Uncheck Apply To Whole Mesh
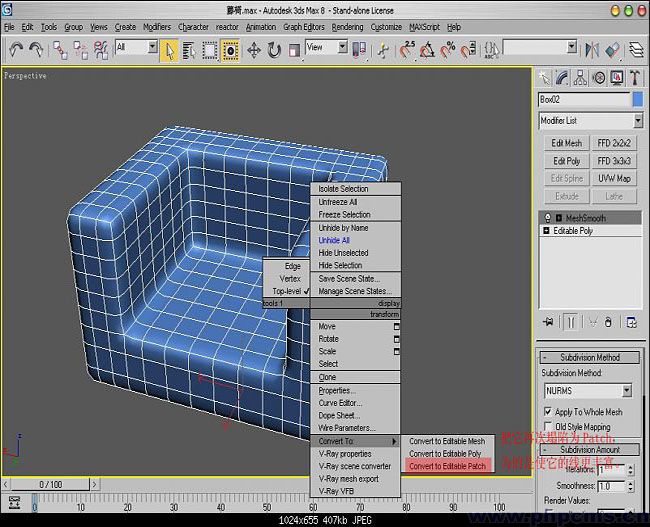 point(548,411)
